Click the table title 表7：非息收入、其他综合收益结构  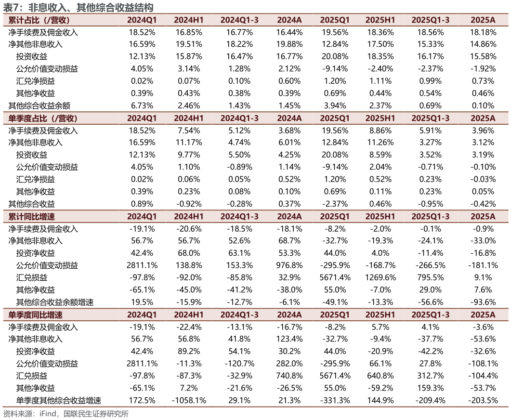[78, 8]
